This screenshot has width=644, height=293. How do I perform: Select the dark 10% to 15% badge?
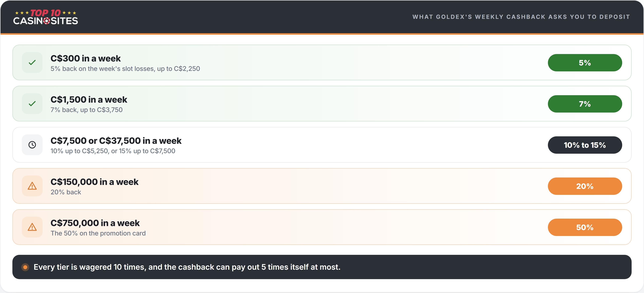(585, 145)
